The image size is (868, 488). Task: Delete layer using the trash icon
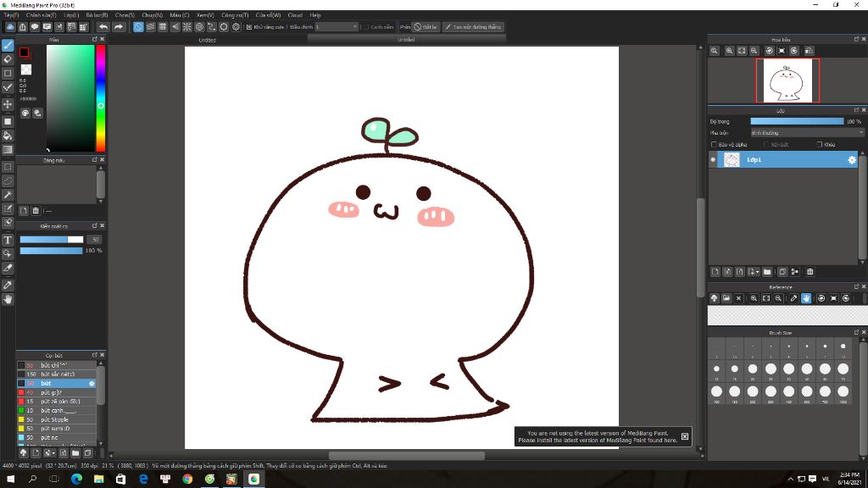tap(810, 272)
